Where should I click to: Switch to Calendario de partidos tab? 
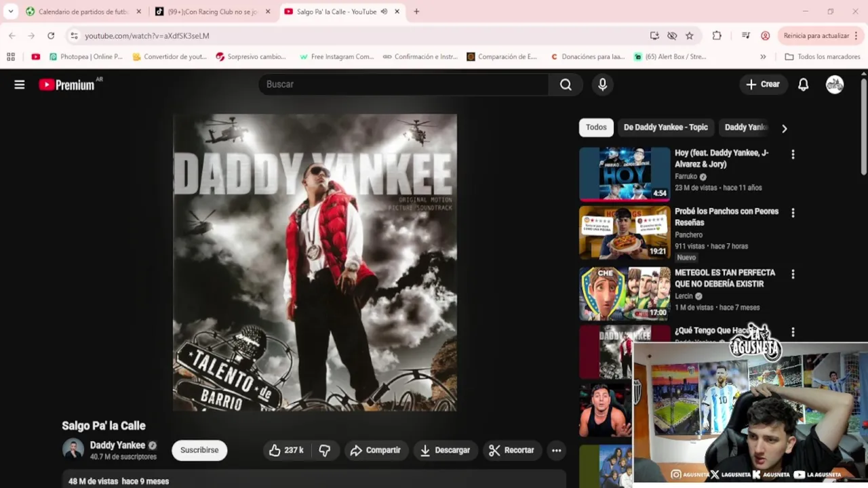(83, 12)
